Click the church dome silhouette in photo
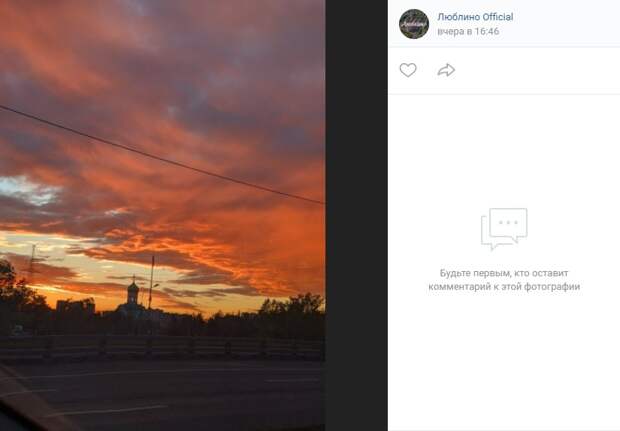Viewport: 620px width, 431px height. (133, 292)
